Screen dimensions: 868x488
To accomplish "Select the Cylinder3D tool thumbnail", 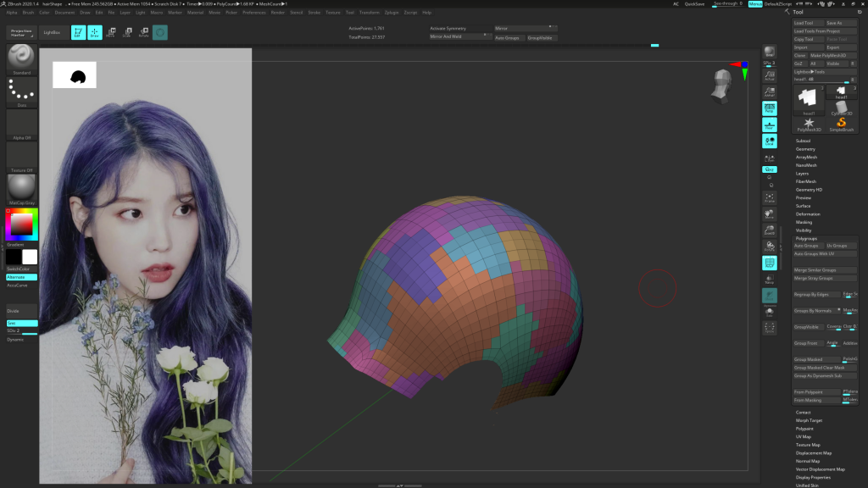I will pyautogui.click(x=842, y=105).
